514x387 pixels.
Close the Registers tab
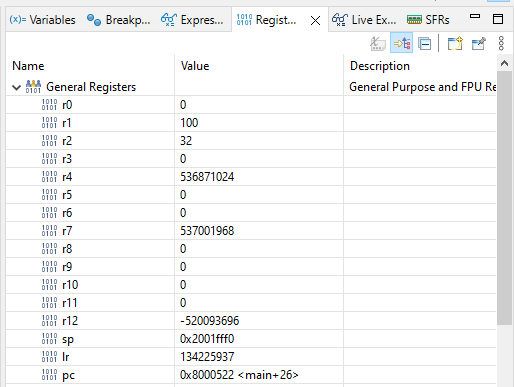click(315, 20)
